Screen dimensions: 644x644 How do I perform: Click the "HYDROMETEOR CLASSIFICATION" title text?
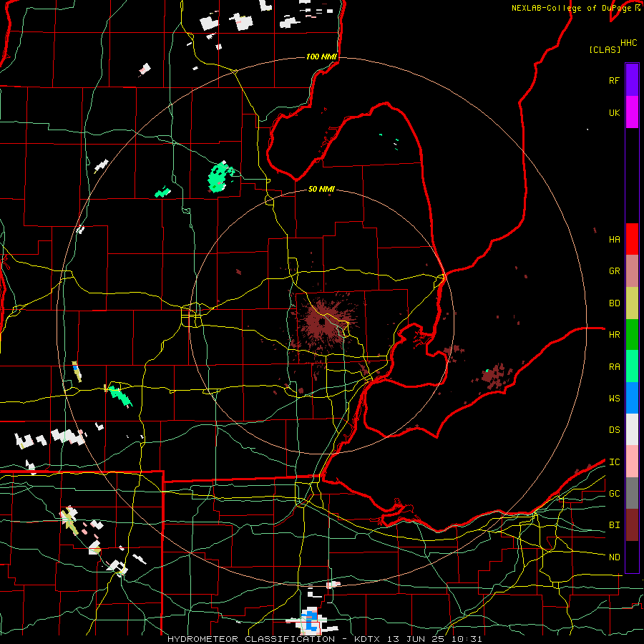tap(251, 639)
